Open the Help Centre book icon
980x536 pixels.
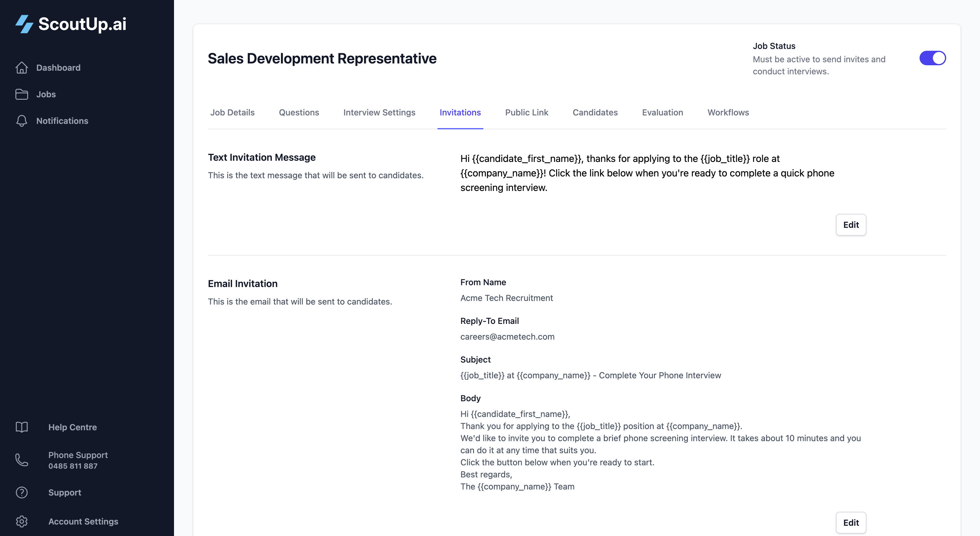click(x=22, y=427)
